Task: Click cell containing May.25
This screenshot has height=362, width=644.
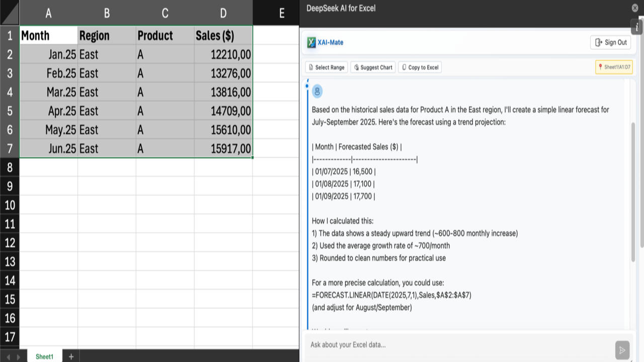Action: (48, 130)
